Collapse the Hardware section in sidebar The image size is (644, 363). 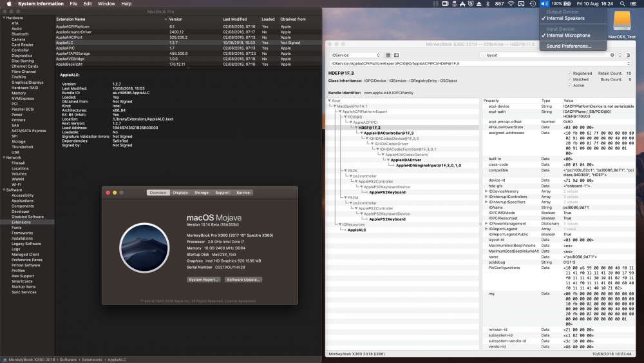(4, 17)
